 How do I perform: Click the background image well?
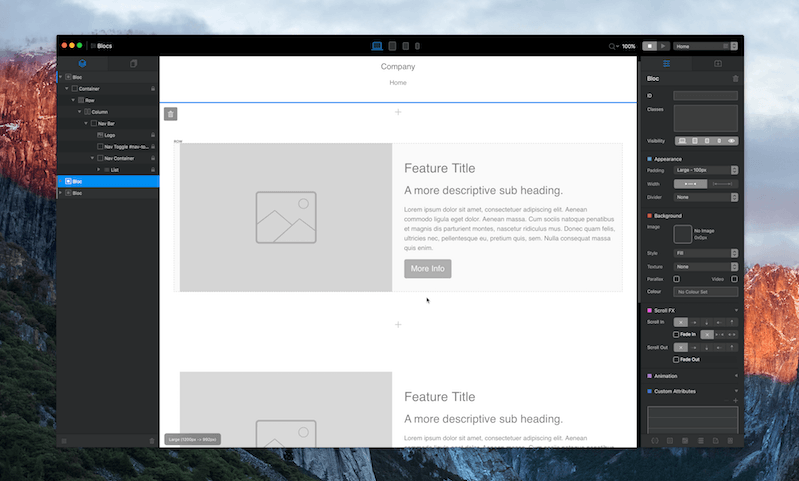tap(682, 234)
